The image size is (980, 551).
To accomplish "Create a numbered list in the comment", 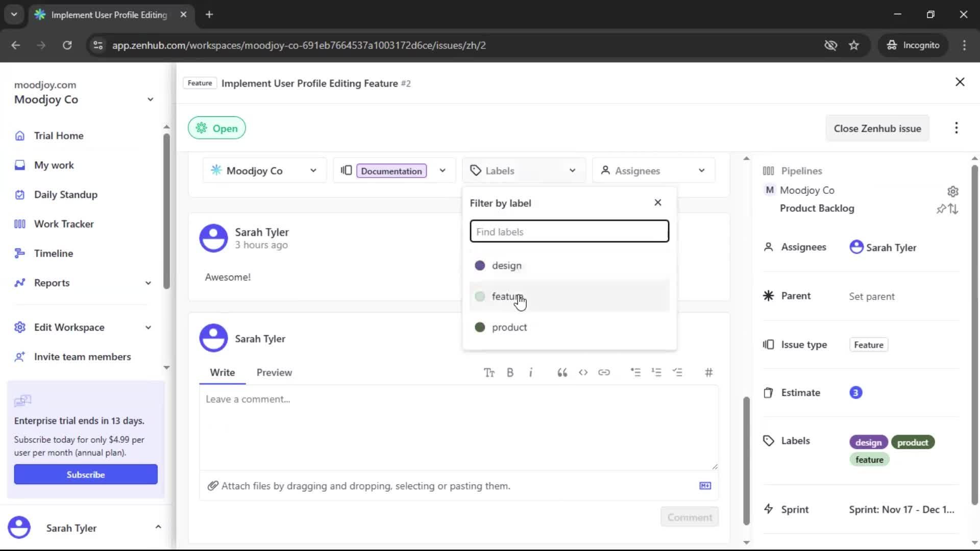I will (657, 372).
